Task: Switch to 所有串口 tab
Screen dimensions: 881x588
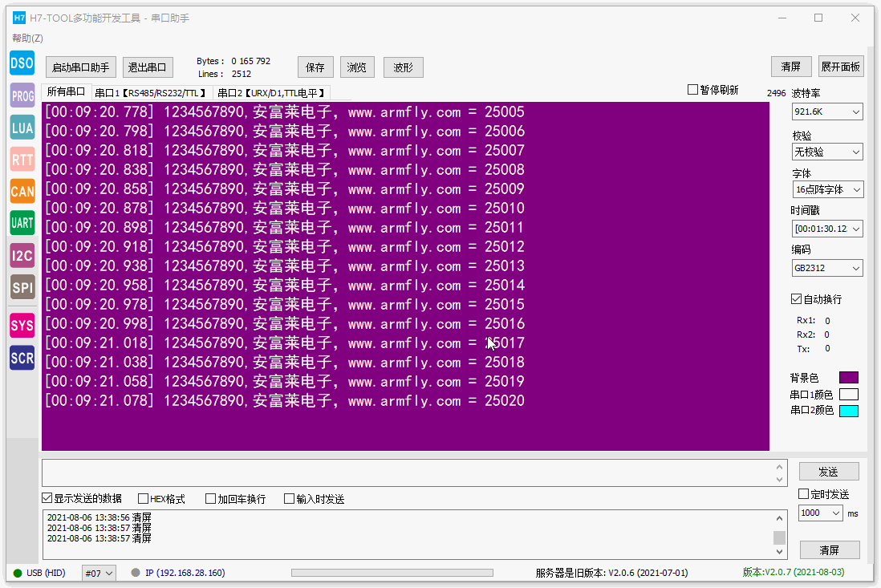Action: coord(66,92)
